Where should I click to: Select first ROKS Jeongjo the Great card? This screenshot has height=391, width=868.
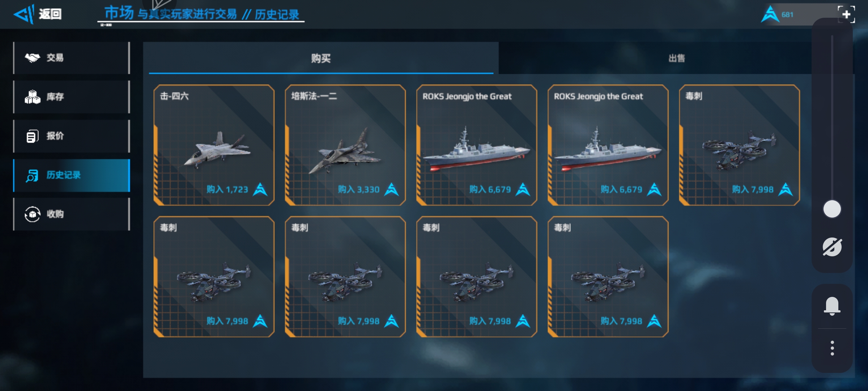477,145
